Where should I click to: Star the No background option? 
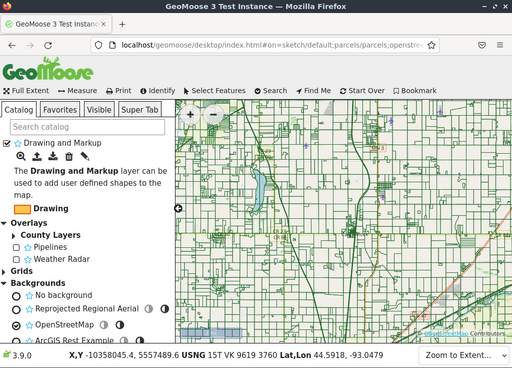coord(29,296)
